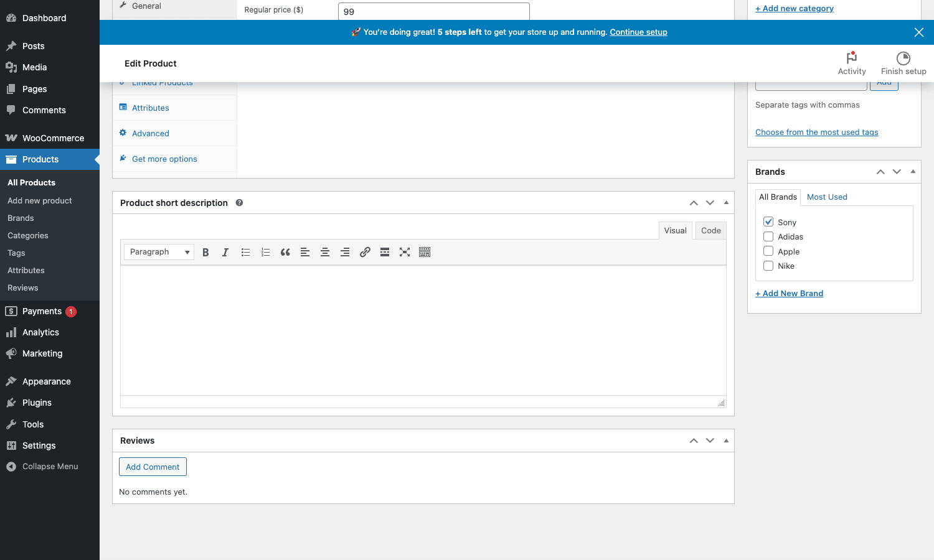Click the Add New Brand link

(789, 294)
